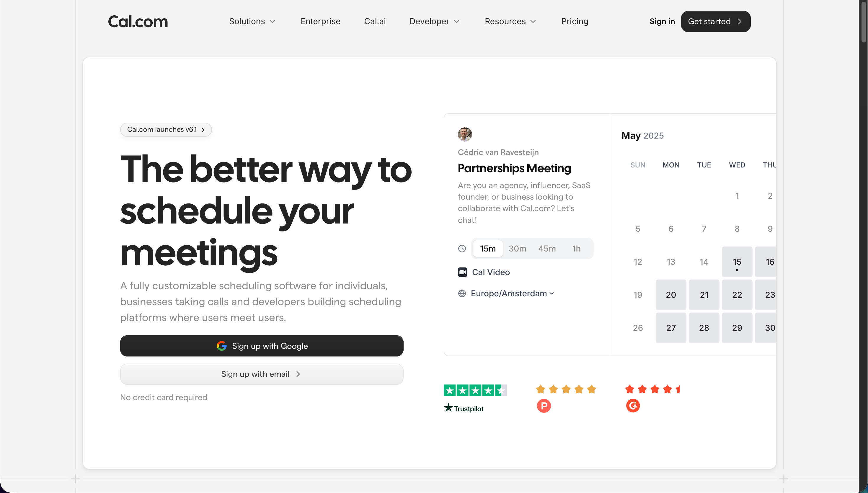868x493 pixels.
Task: Click Cédric van Ravesteijn's avatar photo
Action: click(465, 134)
